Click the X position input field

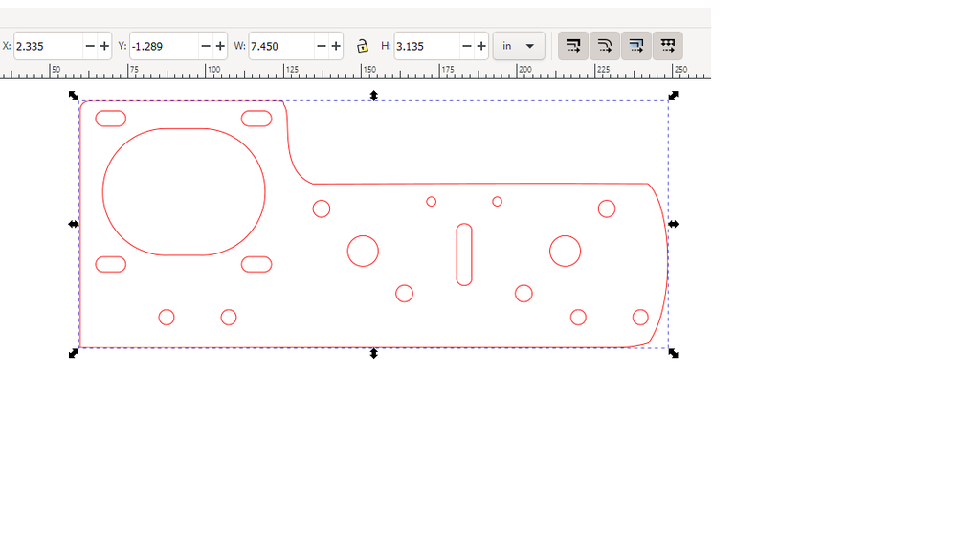tap(48, 46)
